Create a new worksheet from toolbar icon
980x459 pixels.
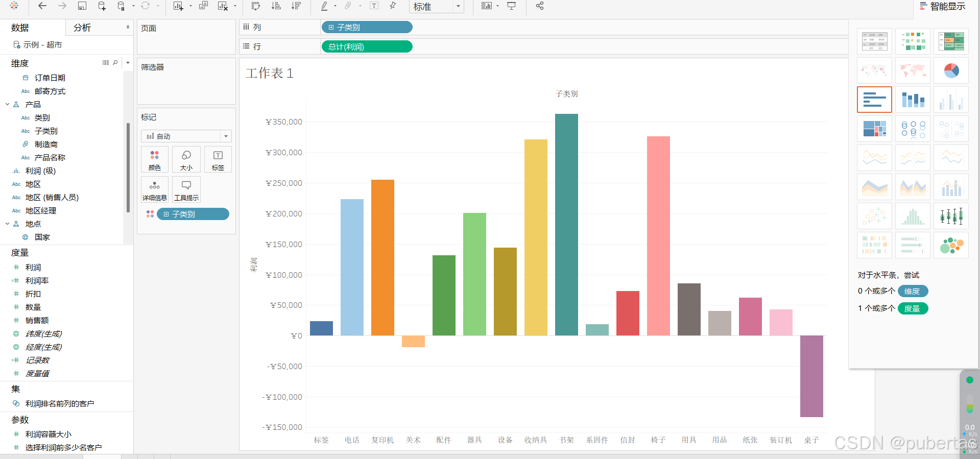click(178, 6)
